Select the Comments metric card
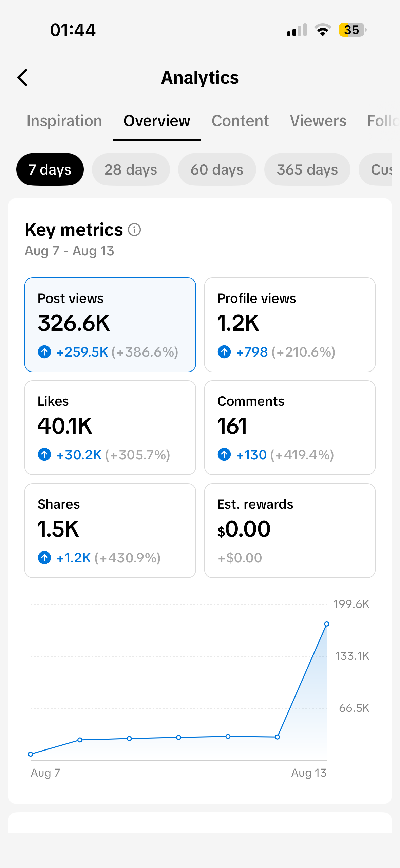 [290, 428]
